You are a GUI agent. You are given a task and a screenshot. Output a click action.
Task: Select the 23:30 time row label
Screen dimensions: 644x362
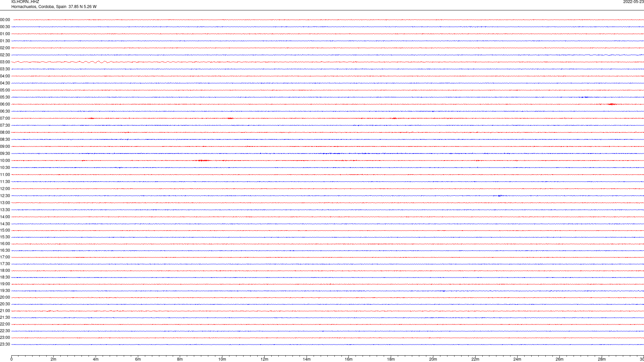click(x=5, y=344)
